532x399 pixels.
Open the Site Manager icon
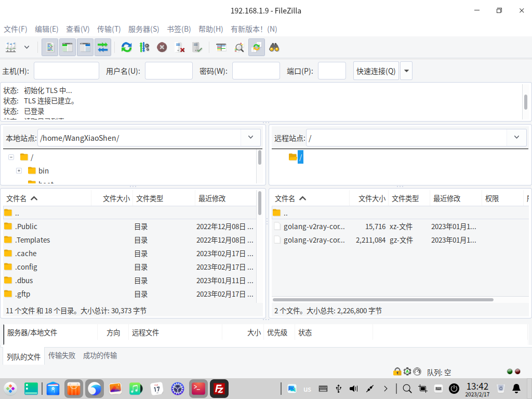[11, 47]
